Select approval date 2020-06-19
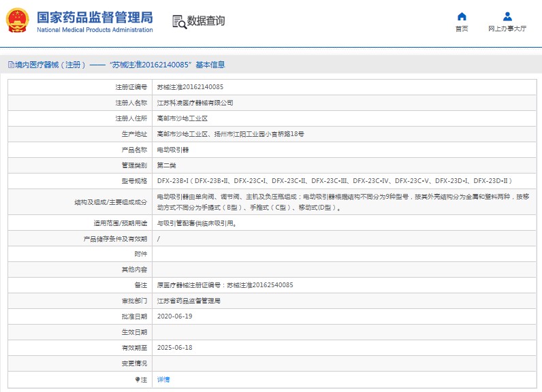Image resolution: width=542 pixels, height=392 pixels. tap(174, 316)
